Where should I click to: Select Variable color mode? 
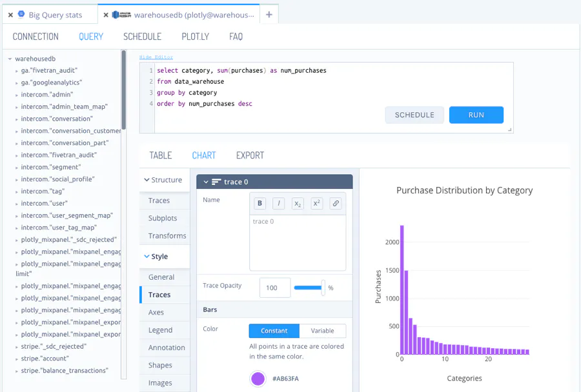(323, 331)
